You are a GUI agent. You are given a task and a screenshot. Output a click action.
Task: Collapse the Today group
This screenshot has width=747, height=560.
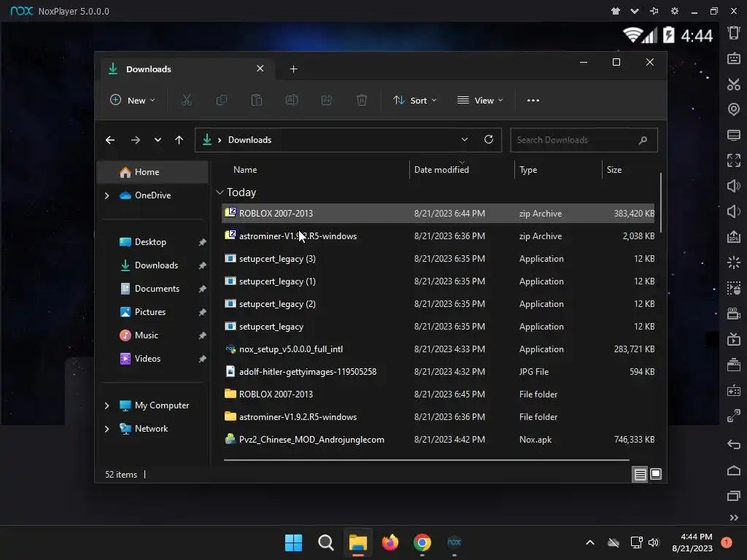pos(220,192)
